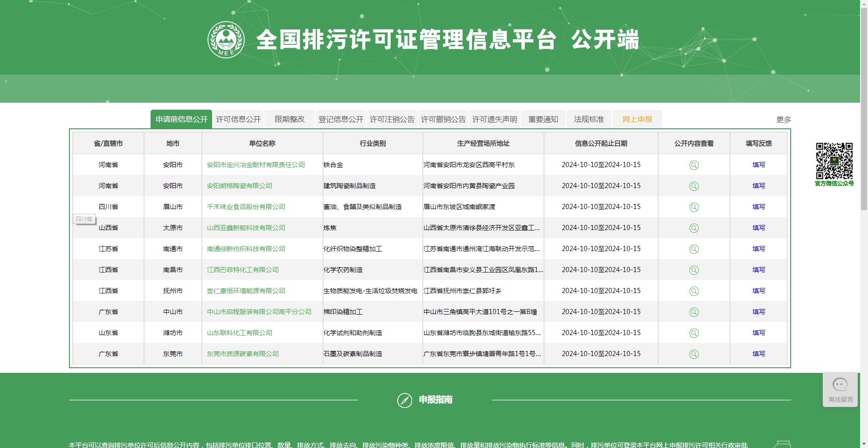Switch to the 许可信息公开 tab
The image size is (868, 448).
(238, 119)
